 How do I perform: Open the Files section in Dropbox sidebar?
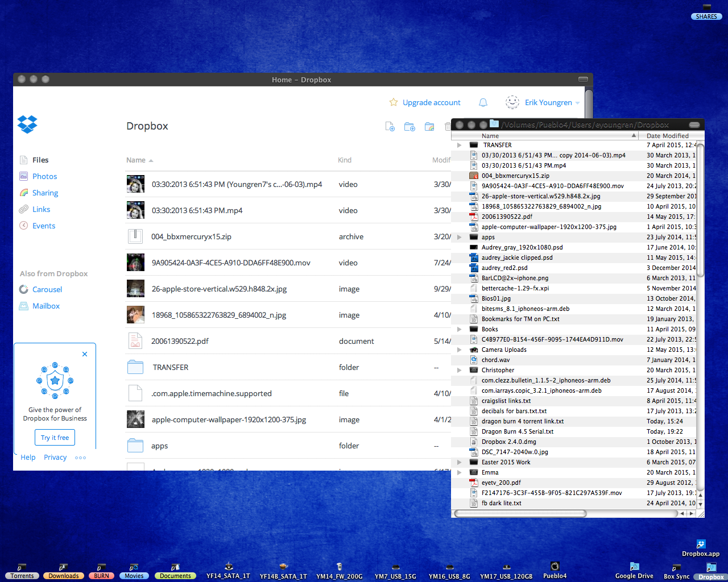[x=40, y=160]
